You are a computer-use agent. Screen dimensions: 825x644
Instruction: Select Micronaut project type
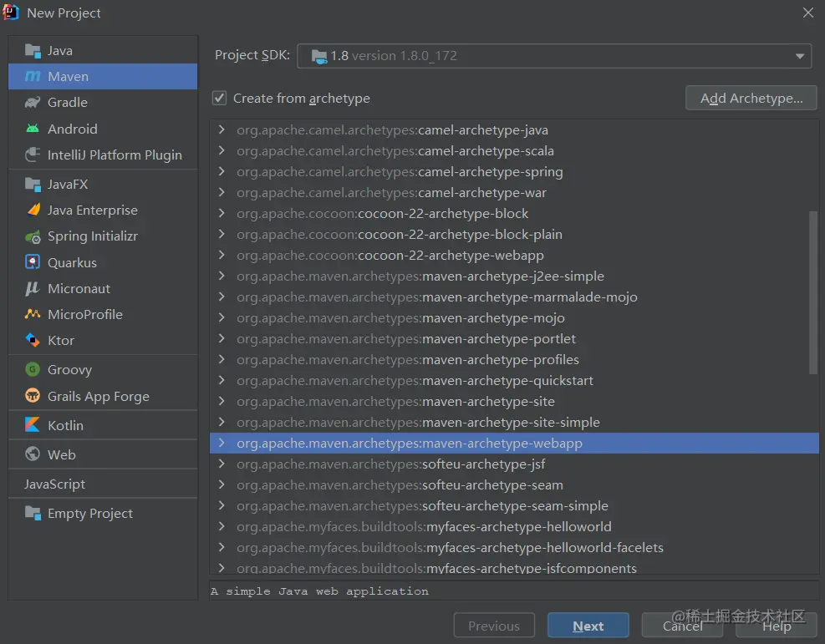click(x=103, y=289)
